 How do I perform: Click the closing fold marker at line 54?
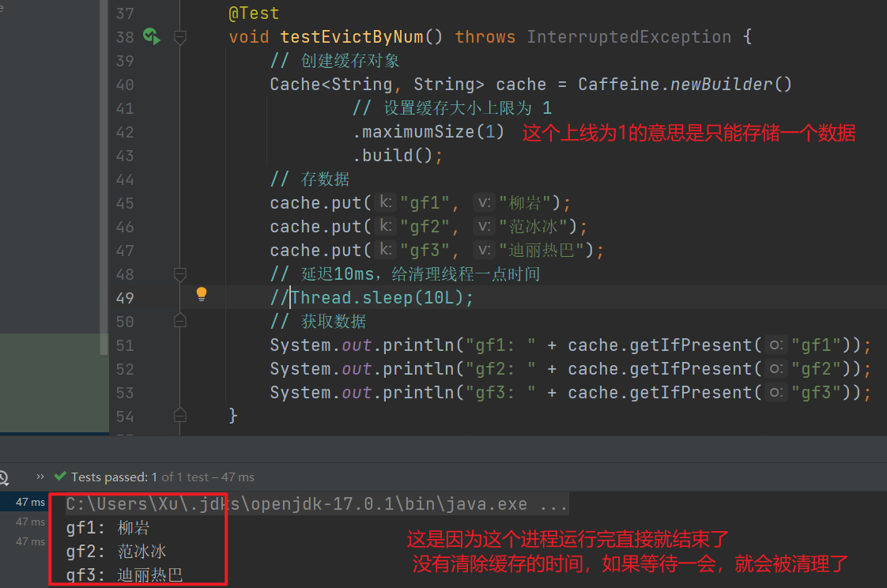(x=180, y=414)
